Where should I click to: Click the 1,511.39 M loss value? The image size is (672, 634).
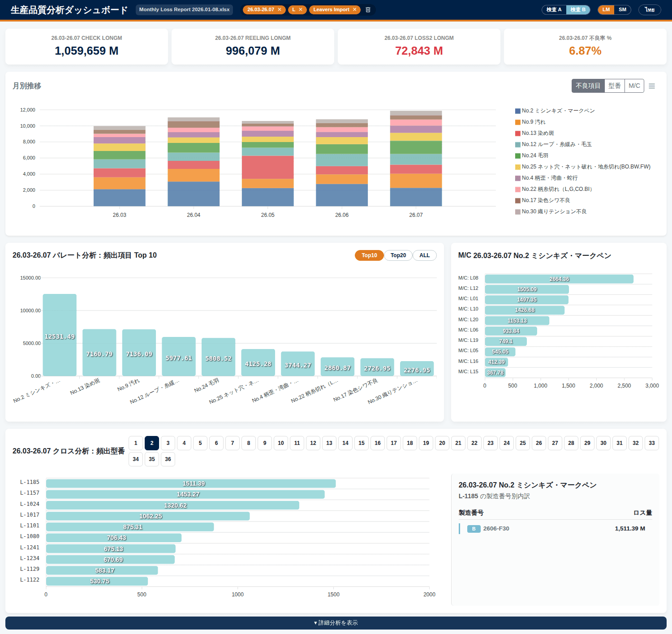630,529
